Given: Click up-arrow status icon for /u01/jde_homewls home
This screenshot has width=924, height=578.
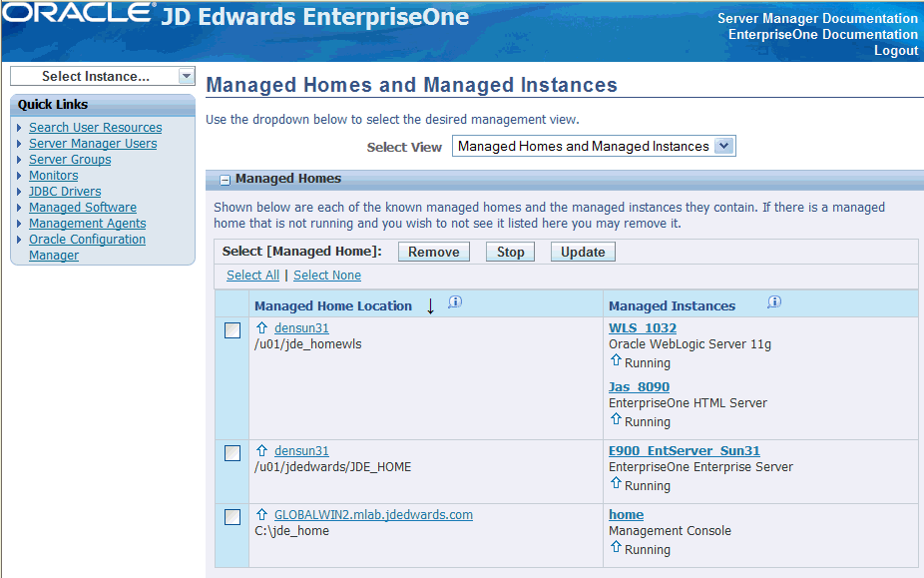Looking at the screenshot, I should click(262, 327).
